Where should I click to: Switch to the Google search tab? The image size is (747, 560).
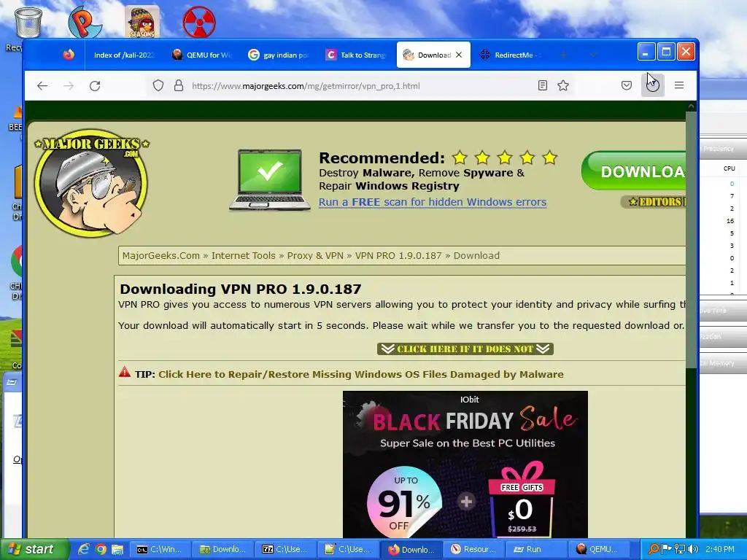[279, 55]
